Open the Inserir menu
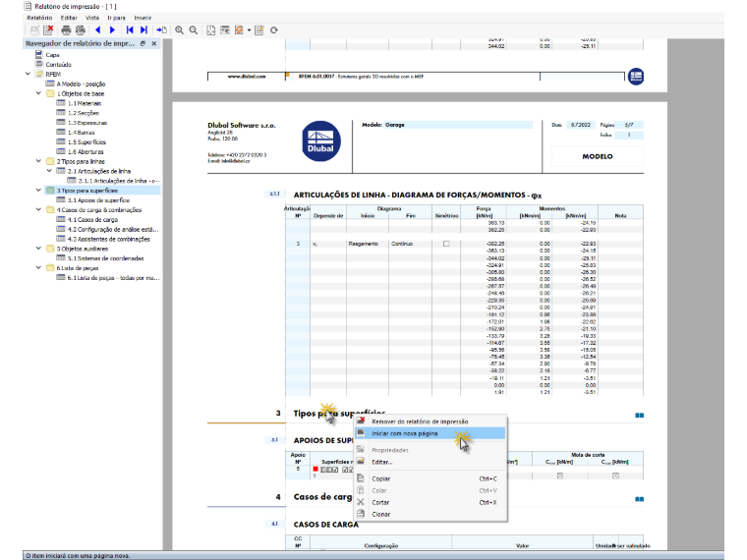This screenshot has height=560, width=747. [x=143, y=18]
